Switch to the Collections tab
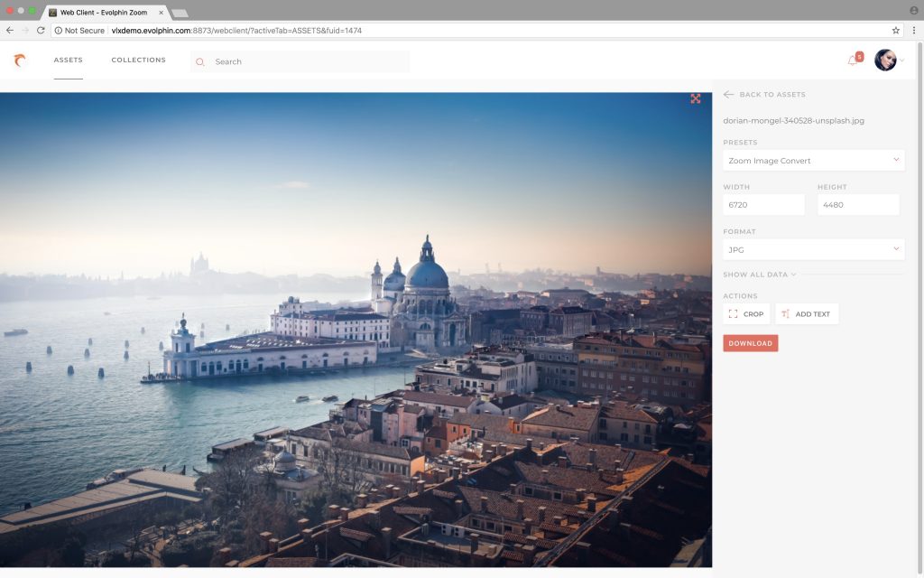 tap(139, 60)
